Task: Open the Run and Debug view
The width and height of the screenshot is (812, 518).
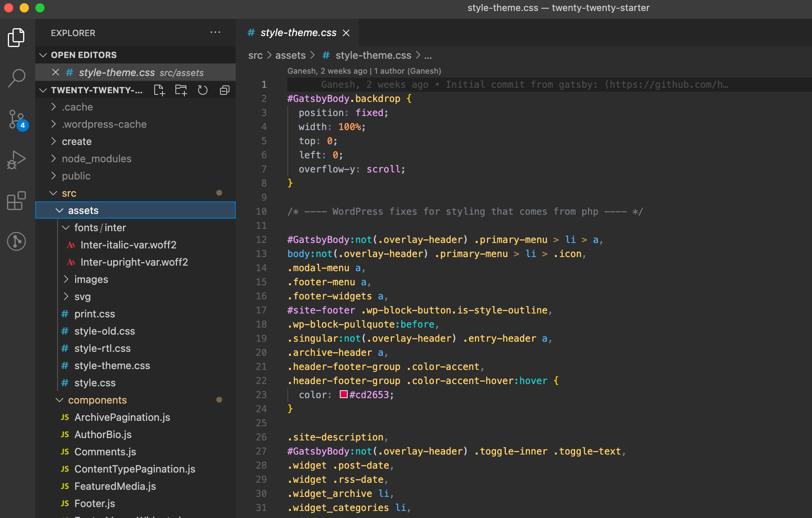Action: 16,160
